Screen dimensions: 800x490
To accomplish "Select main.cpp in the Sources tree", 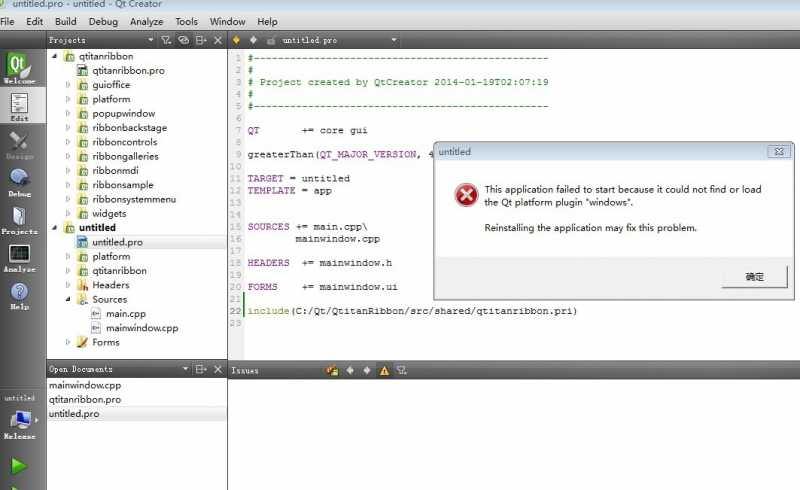I will click(x=126, y=314).
